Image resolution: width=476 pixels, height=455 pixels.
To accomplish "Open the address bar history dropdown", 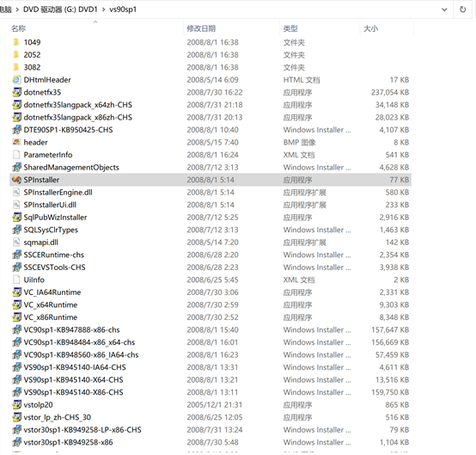I will coord(444,9).
